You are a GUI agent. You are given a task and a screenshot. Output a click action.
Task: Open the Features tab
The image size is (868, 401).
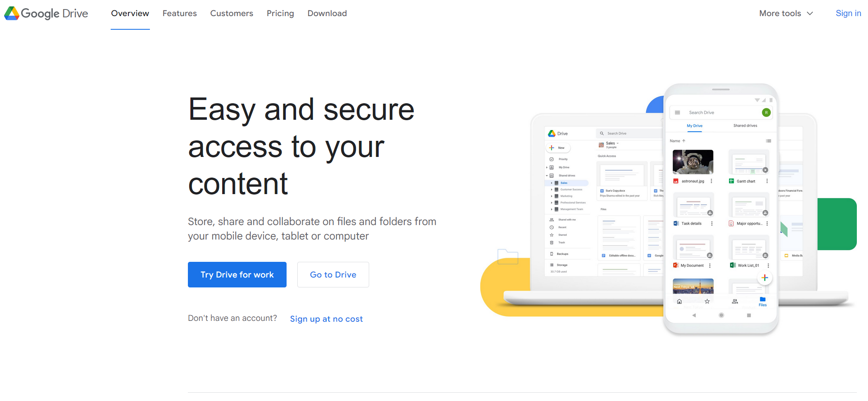pos(180,13)
